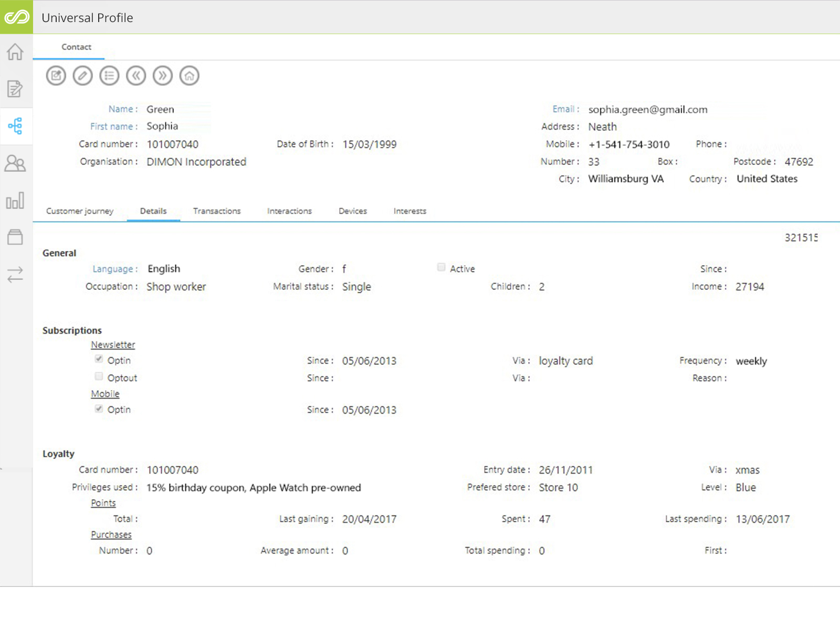This screenshot has height=630, width=840.
Task: Open the Customer journey tab
Action: (x=80, y=211)
